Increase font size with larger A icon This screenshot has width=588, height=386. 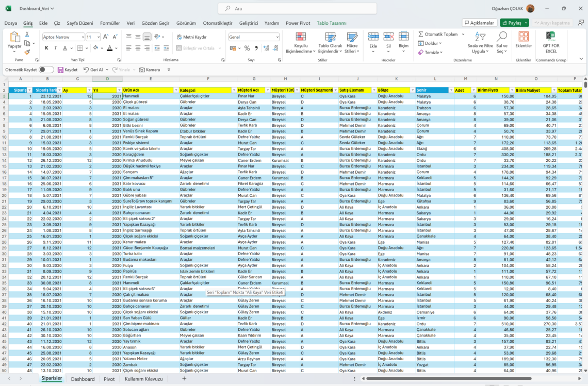click(x=106, y=37)
